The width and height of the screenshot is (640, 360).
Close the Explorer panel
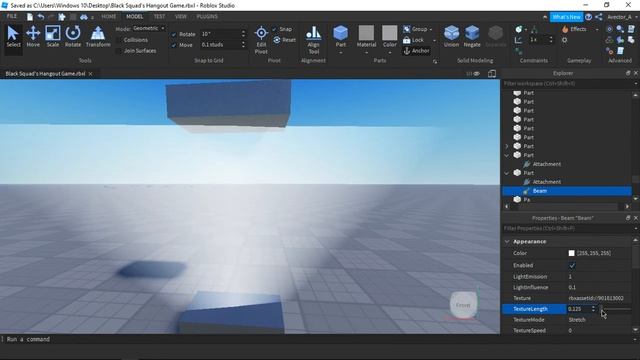pos(636,73)
